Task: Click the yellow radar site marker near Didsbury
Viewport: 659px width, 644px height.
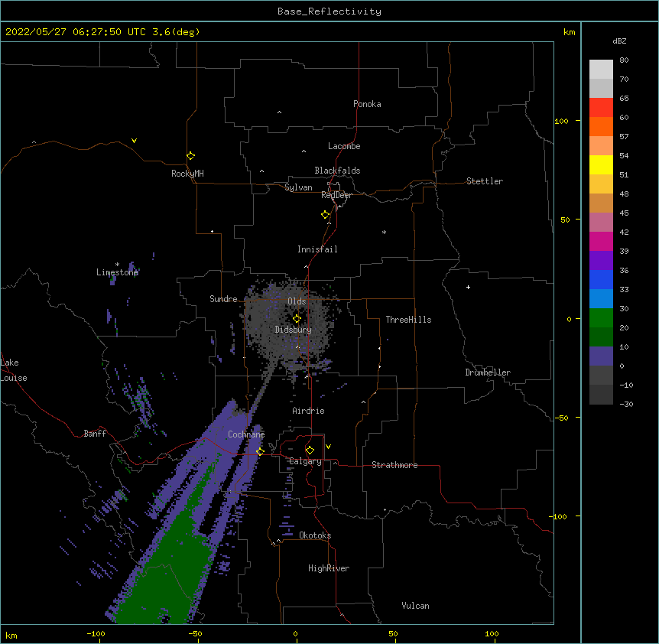Action: tap(297, 318)
